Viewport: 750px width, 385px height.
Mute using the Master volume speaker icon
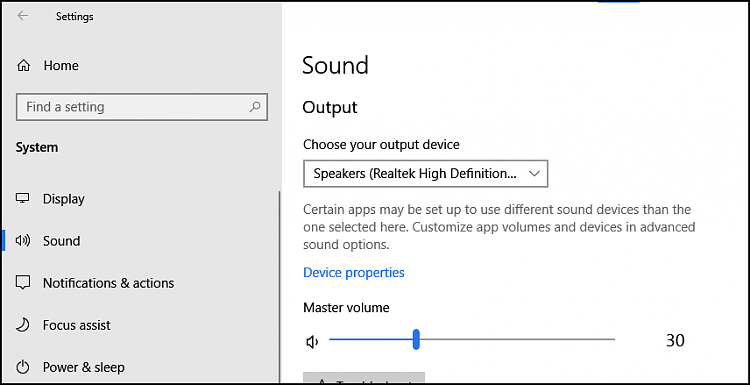click(312, 342)
